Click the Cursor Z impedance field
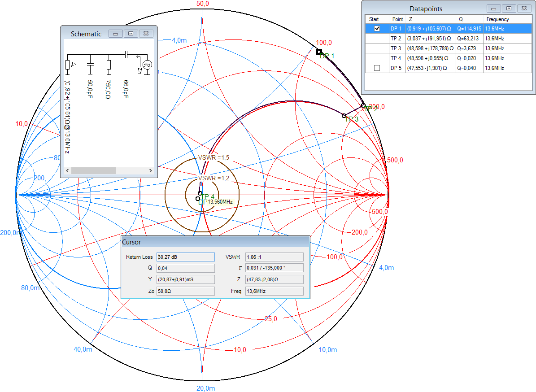Viewport: 536px width, 392px height. click(275, 279)
